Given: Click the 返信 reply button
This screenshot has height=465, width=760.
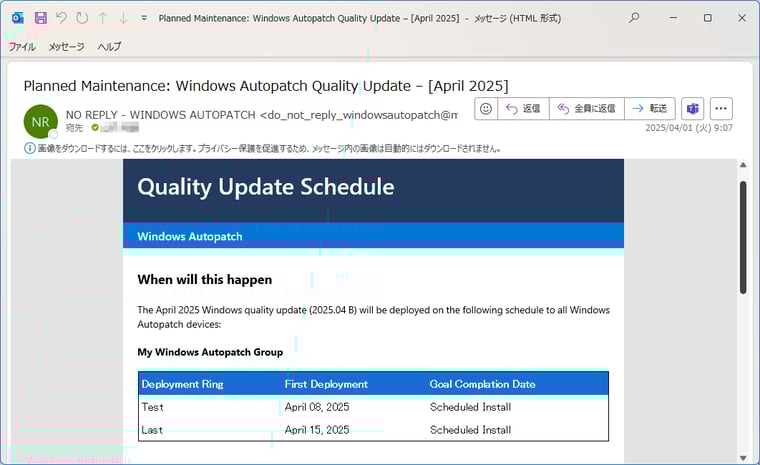Looking at the screenshot, I should (523, 109).
